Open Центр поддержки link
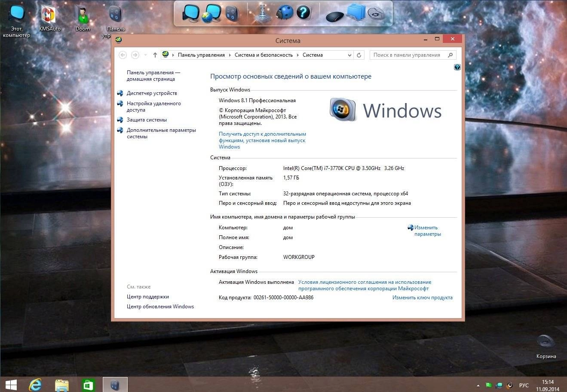Screen dimensions: 567x392 147,297
